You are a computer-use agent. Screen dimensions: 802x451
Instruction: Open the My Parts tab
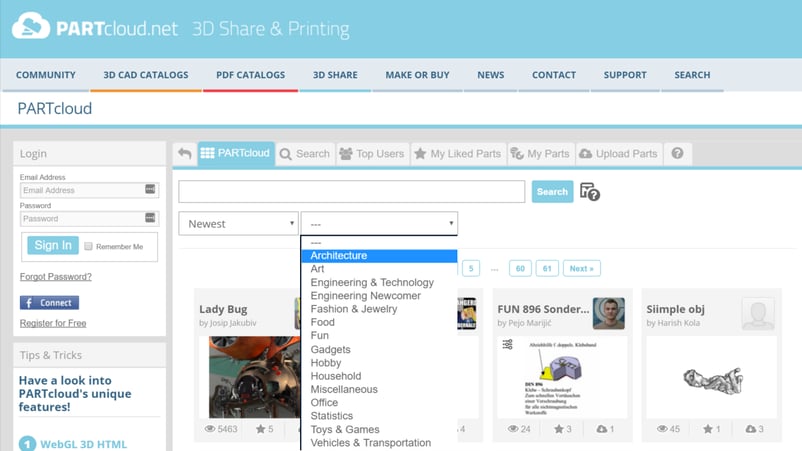(541, 153)
